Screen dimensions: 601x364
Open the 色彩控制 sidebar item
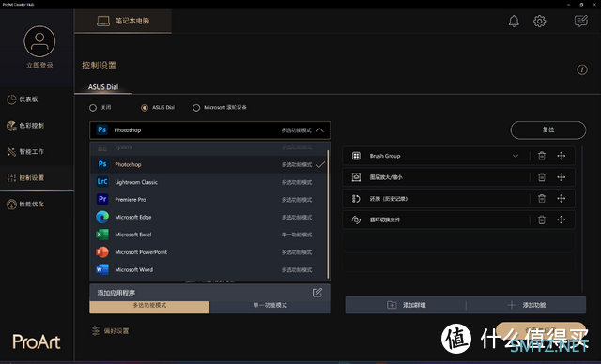tap(37, 126)
